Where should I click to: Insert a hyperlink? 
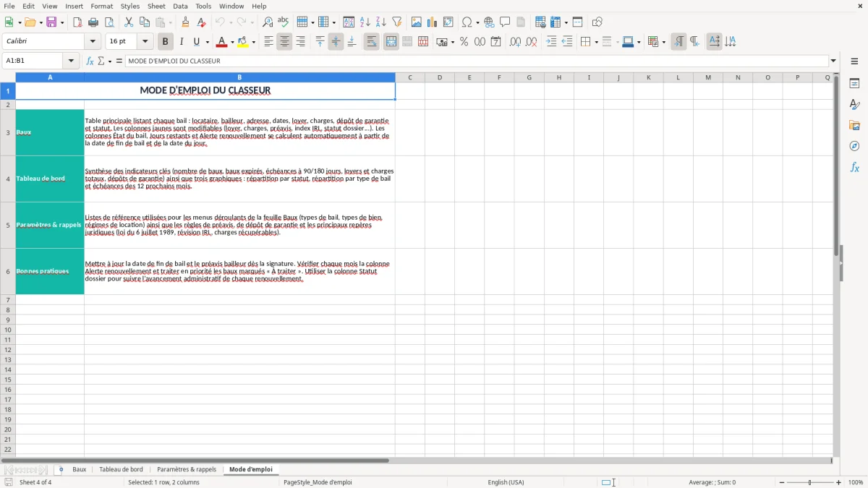(x=490, y=22)
